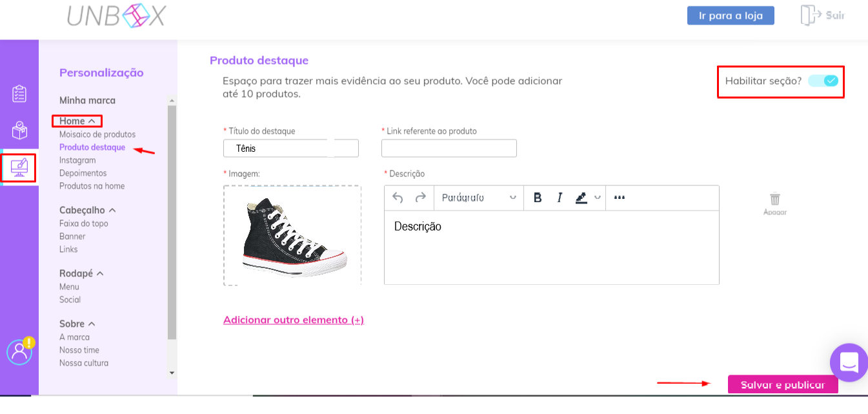Image resolution: width=868 pixels, height=414 pixels.
Task: Click the sidebar scrollbar down arrow
Action: coord(172,373)
